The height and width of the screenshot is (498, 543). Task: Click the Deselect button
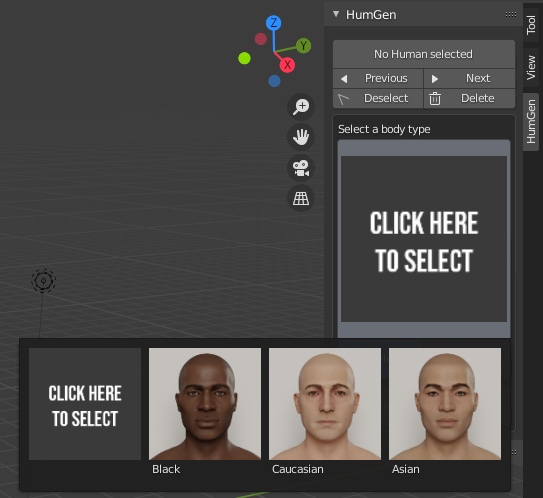click(378, 98)
